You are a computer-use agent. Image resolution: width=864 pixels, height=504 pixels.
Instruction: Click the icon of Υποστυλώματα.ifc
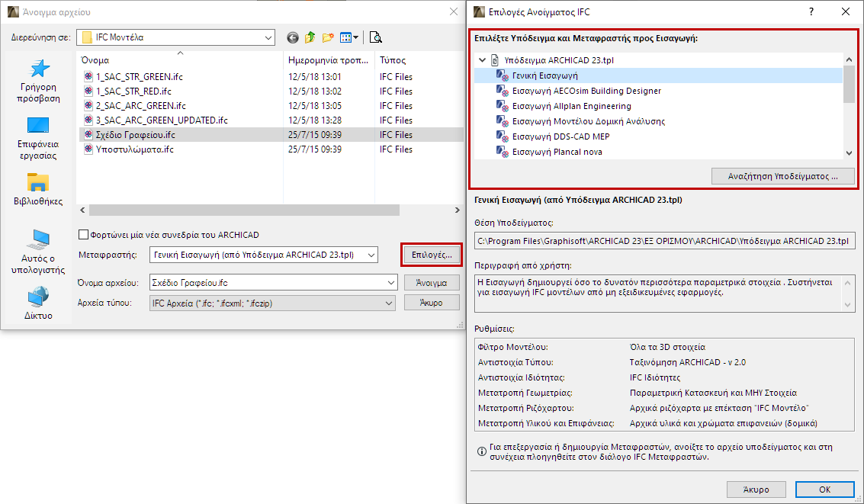pos(88,149)
